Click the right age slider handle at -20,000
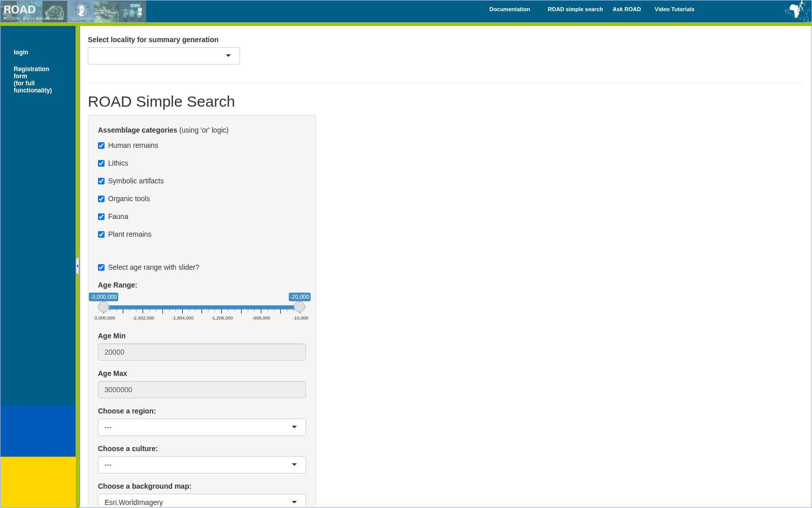The image size is (812, 508). (299, 307)
